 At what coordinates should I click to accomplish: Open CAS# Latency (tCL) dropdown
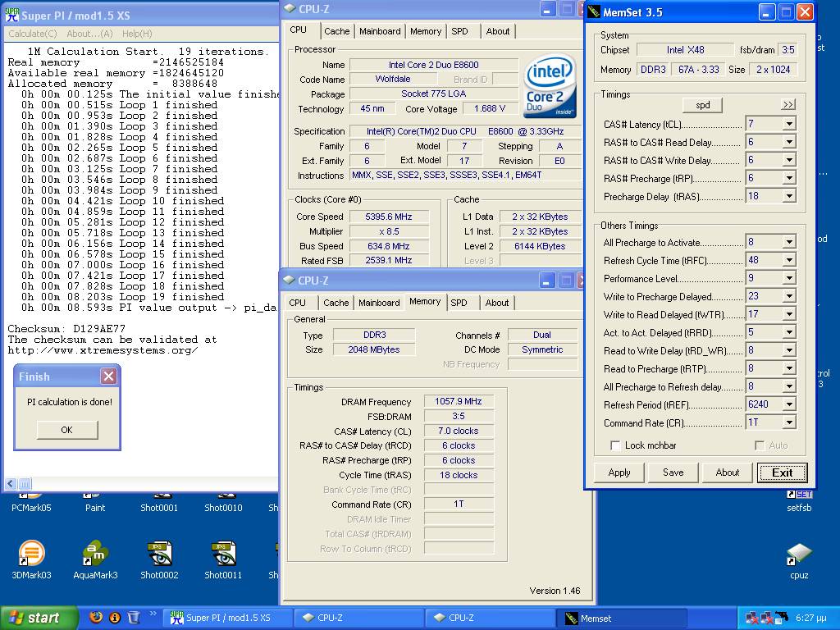point(789,125)
